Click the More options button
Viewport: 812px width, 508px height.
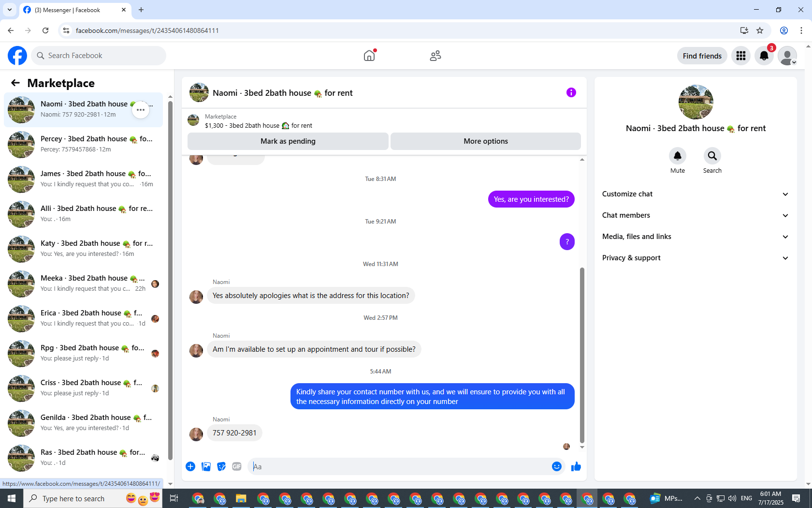click(486, 141)
